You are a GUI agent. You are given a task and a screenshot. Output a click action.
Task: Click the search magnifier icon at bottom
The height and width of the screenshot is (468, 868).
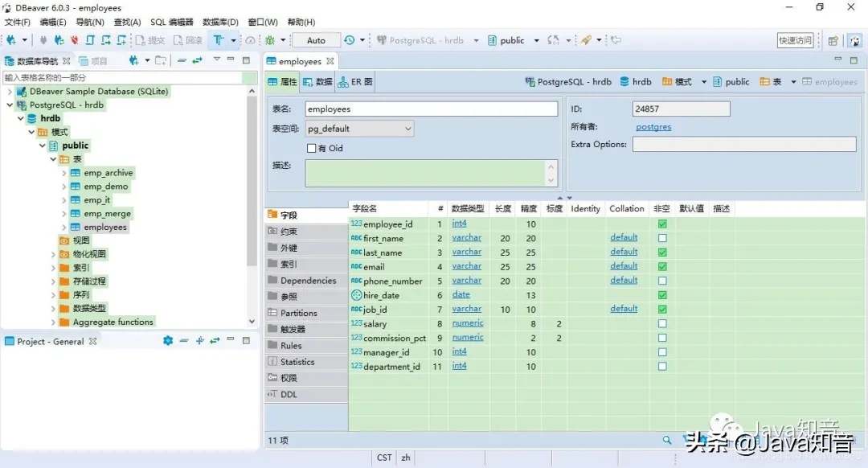click(667, 440)
